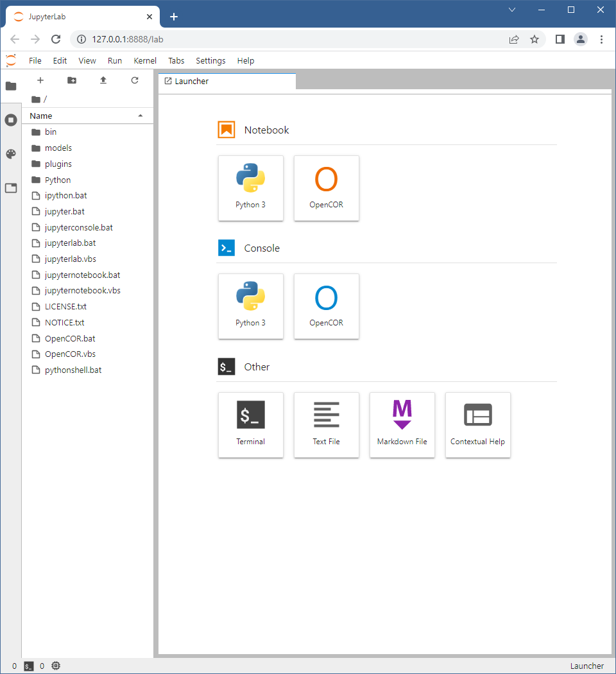Open the Settings menu
Screen dimensions: 616x674
point(210,60)
